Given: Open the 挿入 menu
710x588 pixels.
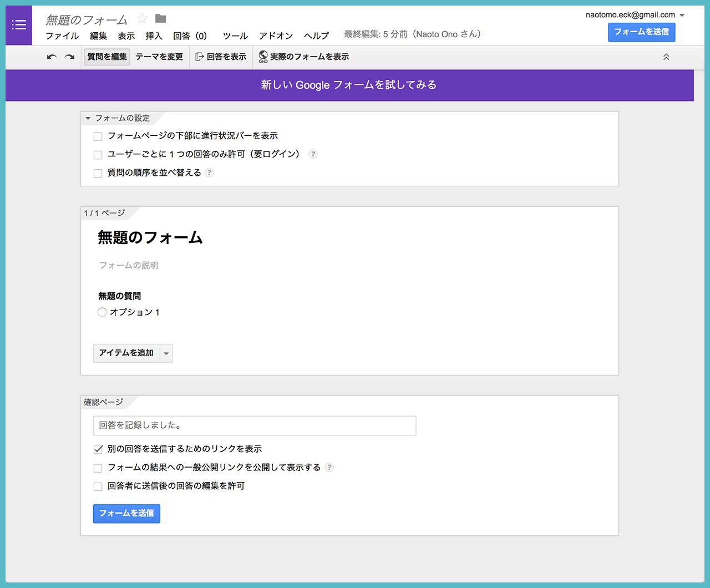Looking at the screenshot, I should [x=154, y=36].
